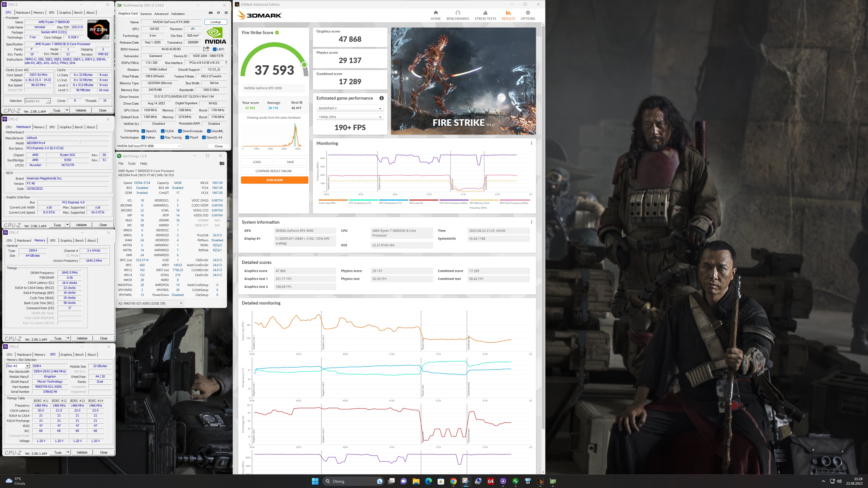The height and width of the screenshot is (488, 868).
Task: Open Microsoft Store from the taskbar
Action: click(x=441, y=481)
